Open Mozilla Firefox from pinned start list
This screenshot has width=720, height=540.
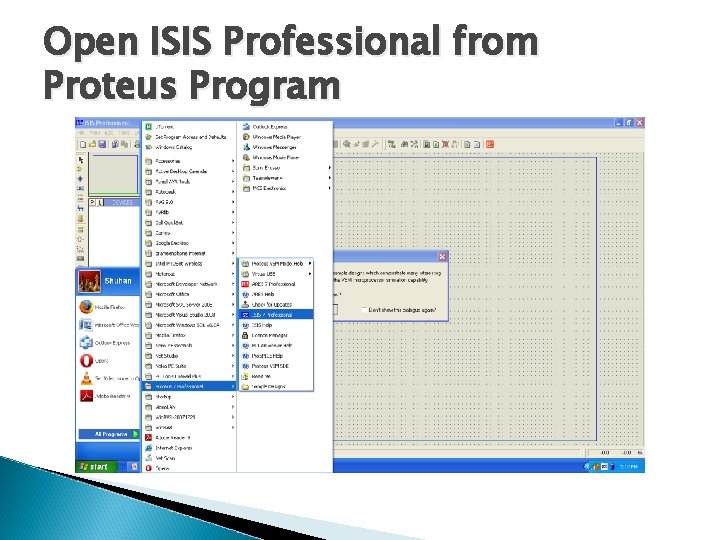pyautogui.click(x=108, y=307)
